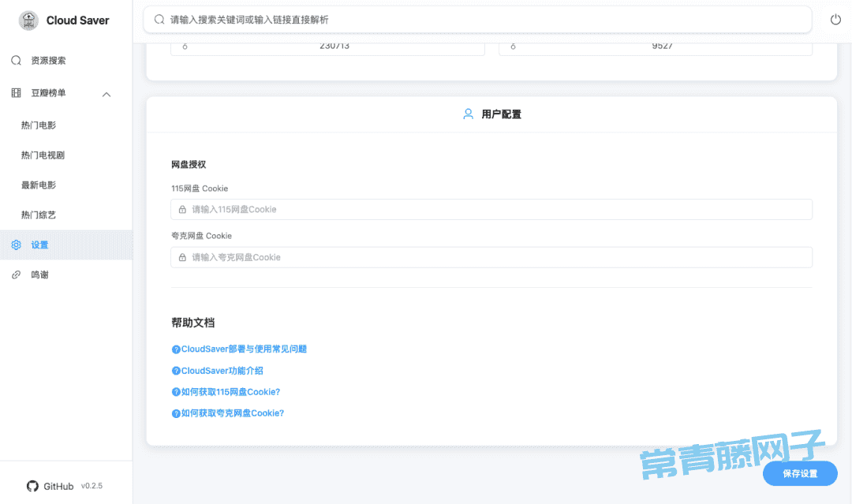Click the 夸克网盘 Cookie label
This screenshot has height=504, width=852.
(202, 236)
